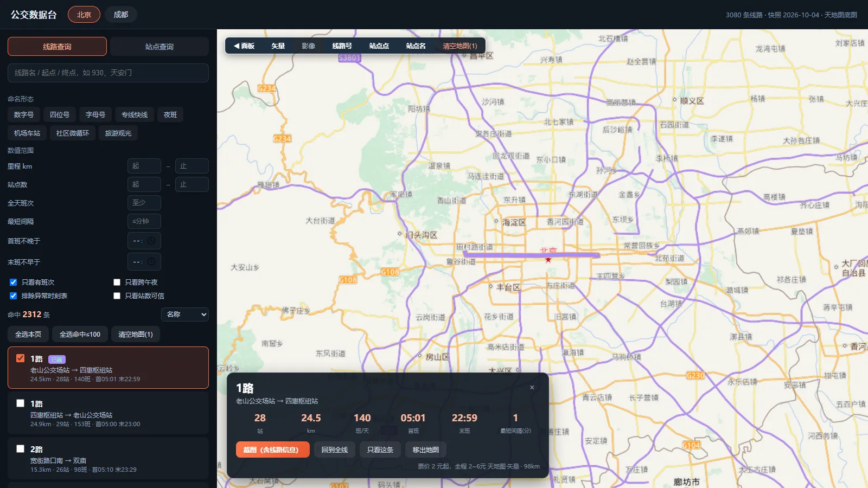Toggle 站点点 display on the map

pyautogui.click(x=379, y=46)
